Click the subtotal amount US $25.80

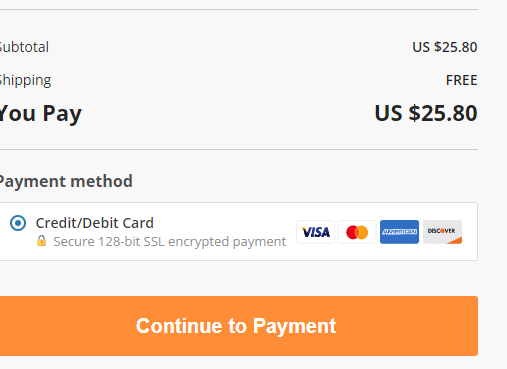point(445,47)
